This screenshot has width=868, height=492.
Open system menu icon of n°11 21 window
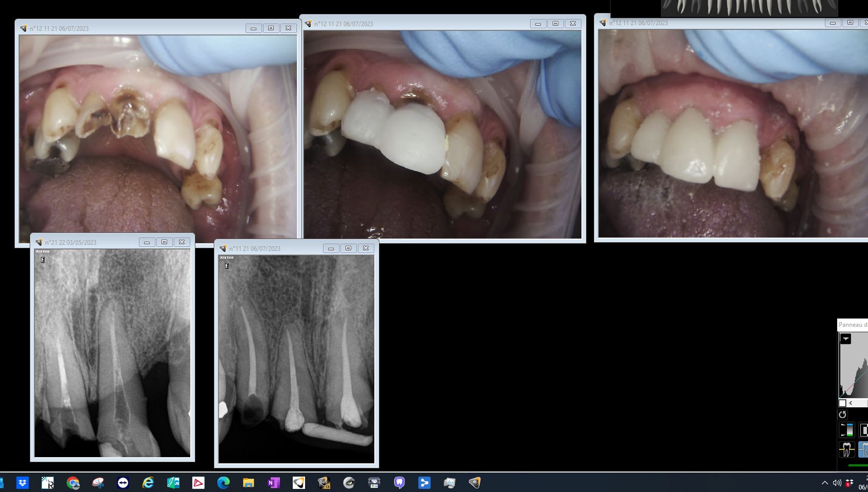(x=223, y=248)
